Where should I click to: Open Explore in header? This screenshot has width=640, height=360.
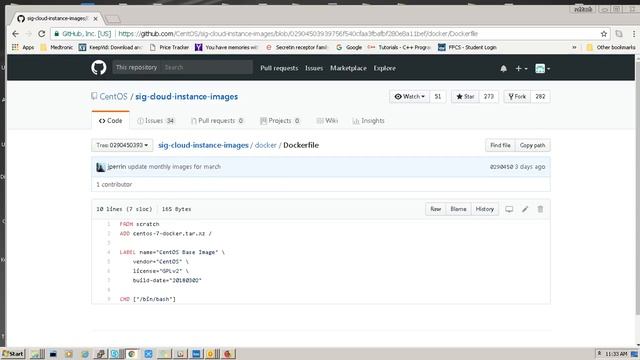(384, 68)
